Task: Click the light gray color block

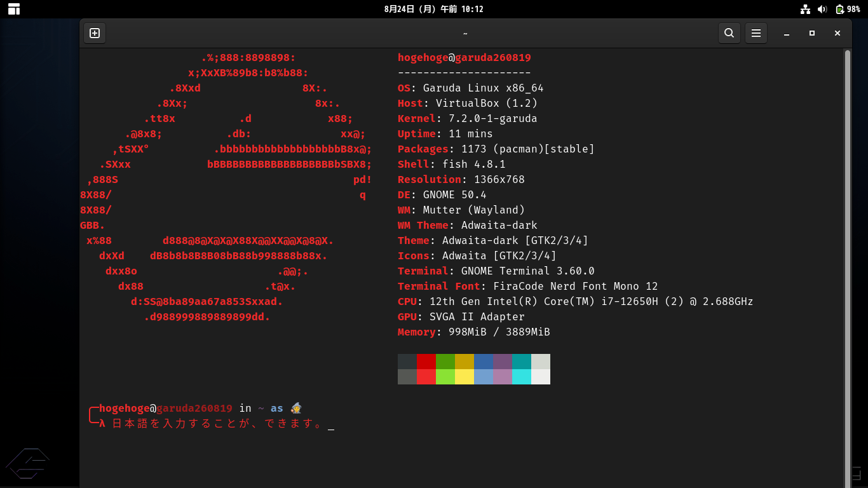Action: [541, 362]
